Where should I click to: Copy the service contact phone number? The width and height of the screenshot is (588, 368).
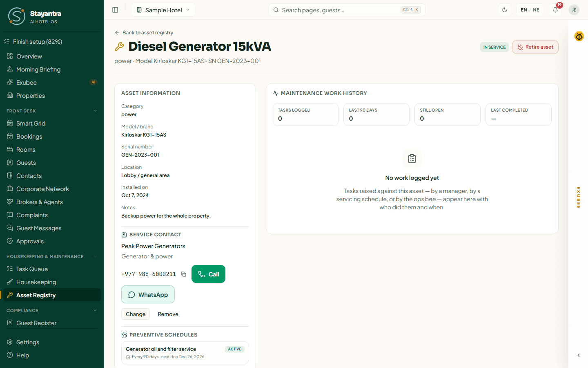tap(184, 274)
